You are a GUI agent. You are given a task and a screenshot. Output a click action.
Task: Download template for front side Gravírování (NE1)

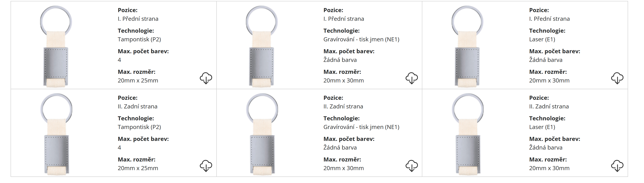pos(412,78)
